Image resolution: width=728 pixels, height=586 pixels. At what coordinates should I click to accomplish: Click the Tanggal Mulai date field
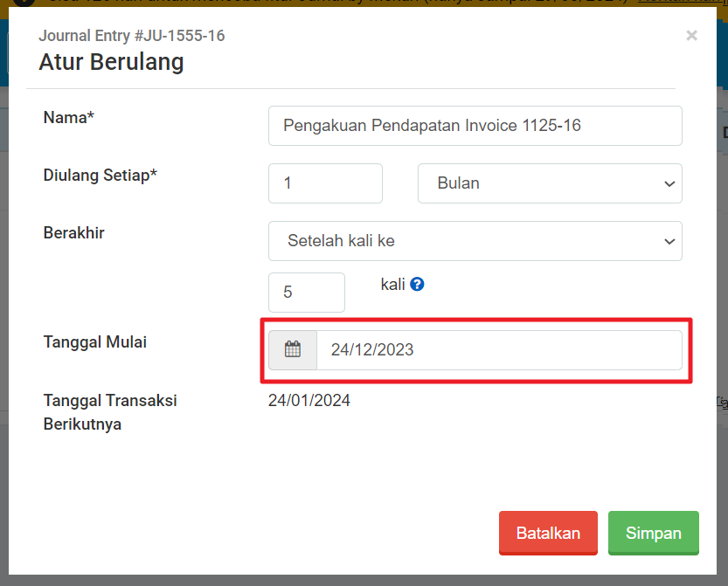pos(498,350)
